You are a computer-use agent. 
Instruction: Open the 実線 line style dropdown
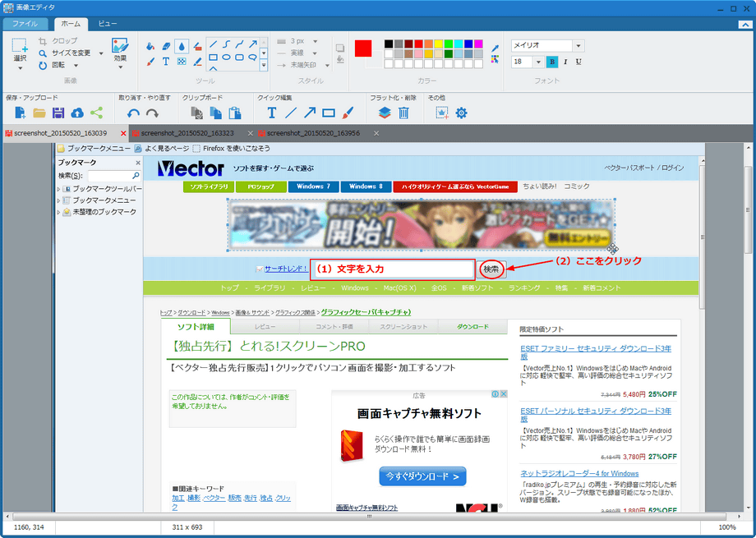click(315, 53)
